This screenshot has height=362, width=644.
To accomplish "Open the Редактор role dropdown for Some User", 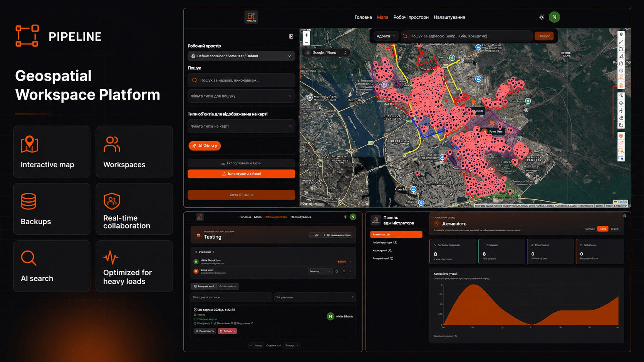I will (320, 271).
